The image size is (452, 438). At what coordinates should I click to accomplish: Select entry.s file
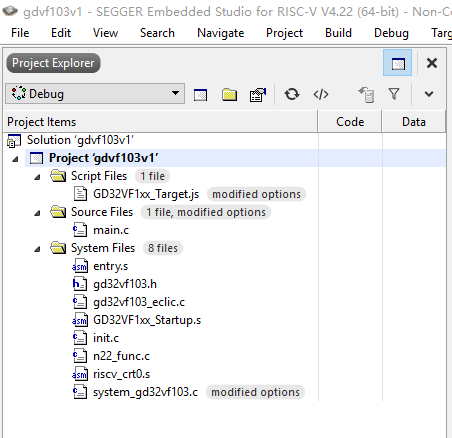click(x=110, y=266)
